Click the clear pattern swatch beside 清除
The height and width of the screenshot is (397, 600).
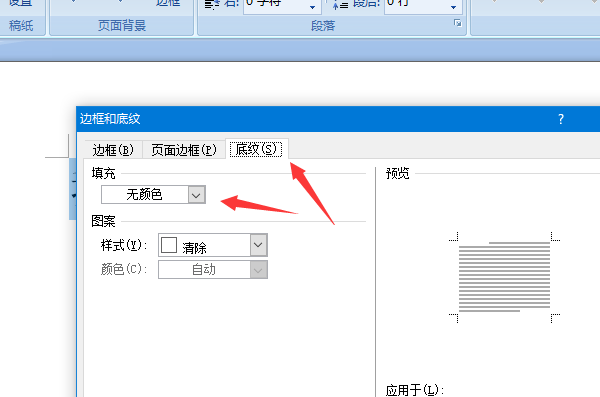169,245
